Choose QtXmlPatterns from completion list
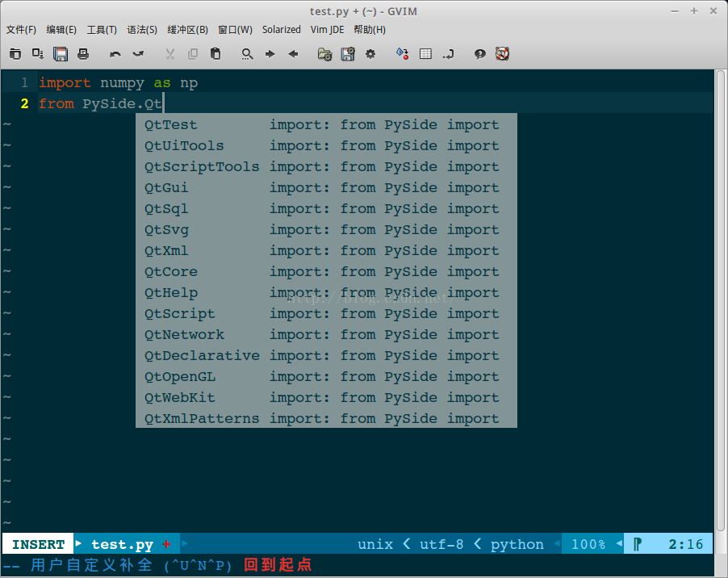 (326, 418)
